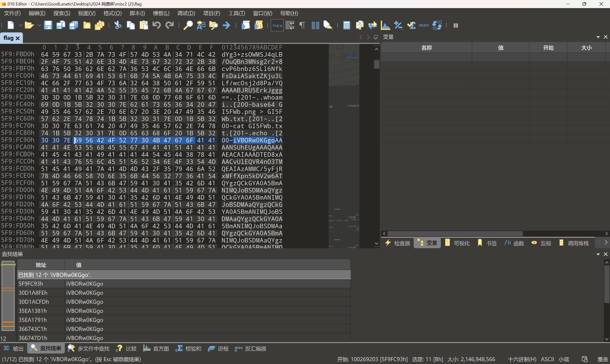Viewport: 610px width, 364px height.
Task: Click the 大小 column header
Action: (x=586, y=48)
